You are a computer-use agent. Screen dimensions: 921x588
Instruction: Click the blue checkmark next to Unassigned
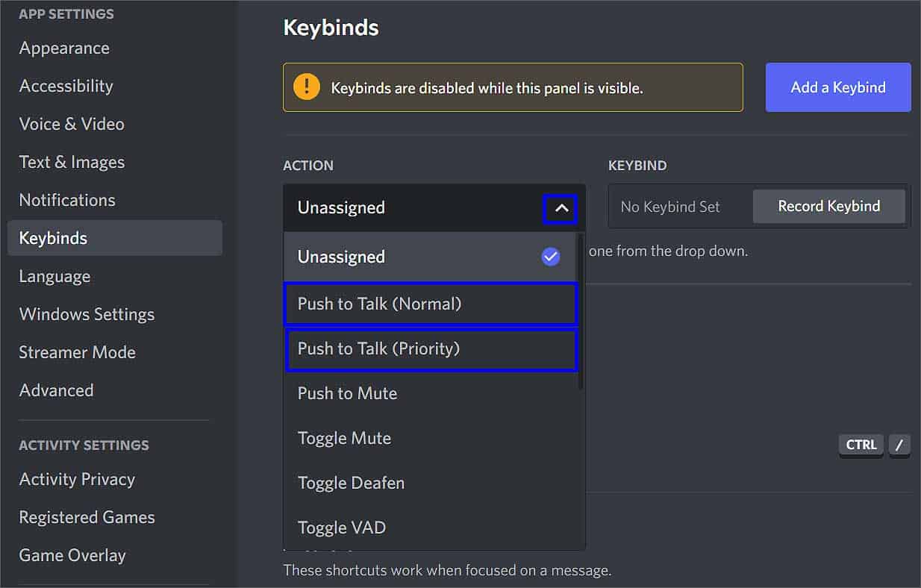551,257
